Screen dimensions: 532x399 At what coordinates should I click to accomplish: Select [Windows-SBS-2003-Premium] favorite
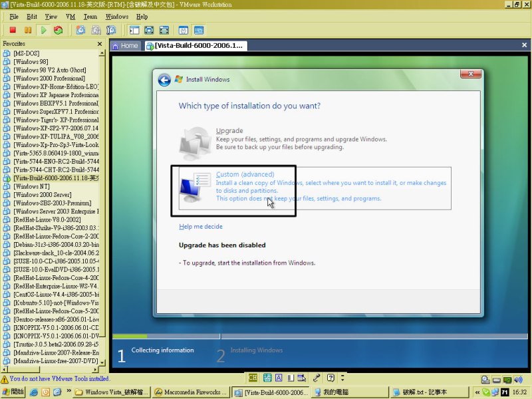coord(53,203)
